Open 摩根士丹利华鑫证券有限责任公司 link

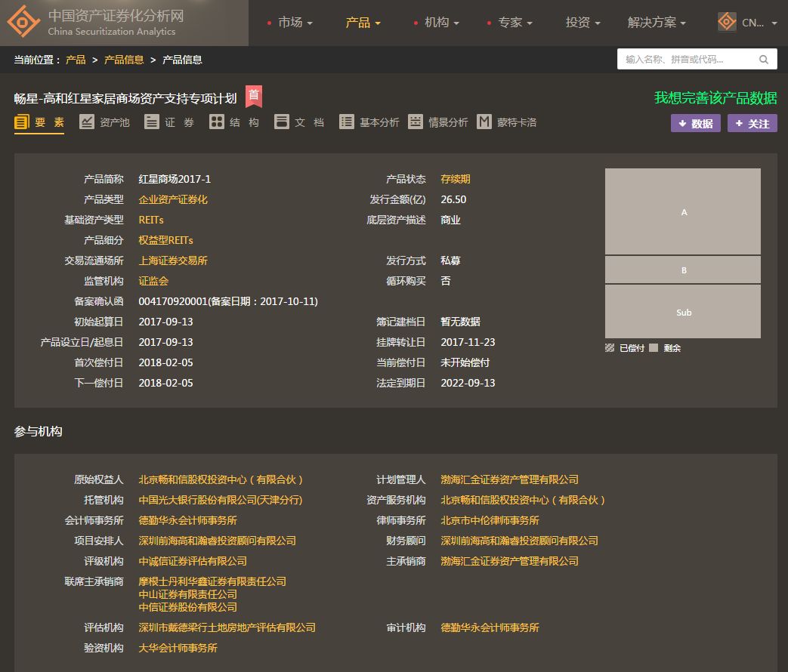click(x=212, y=581)
